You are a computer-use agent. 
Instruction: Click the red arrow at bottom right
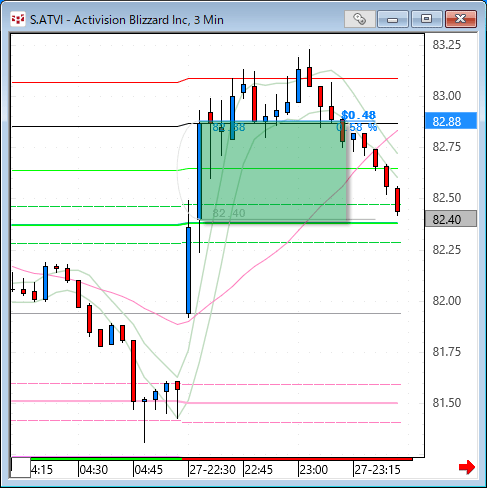click(467, 467)
